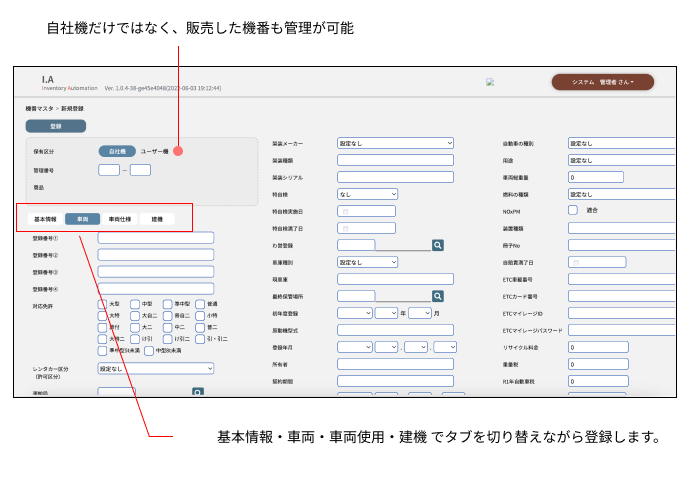
Task: Click the 登録 register button
Action: point(55,126)
